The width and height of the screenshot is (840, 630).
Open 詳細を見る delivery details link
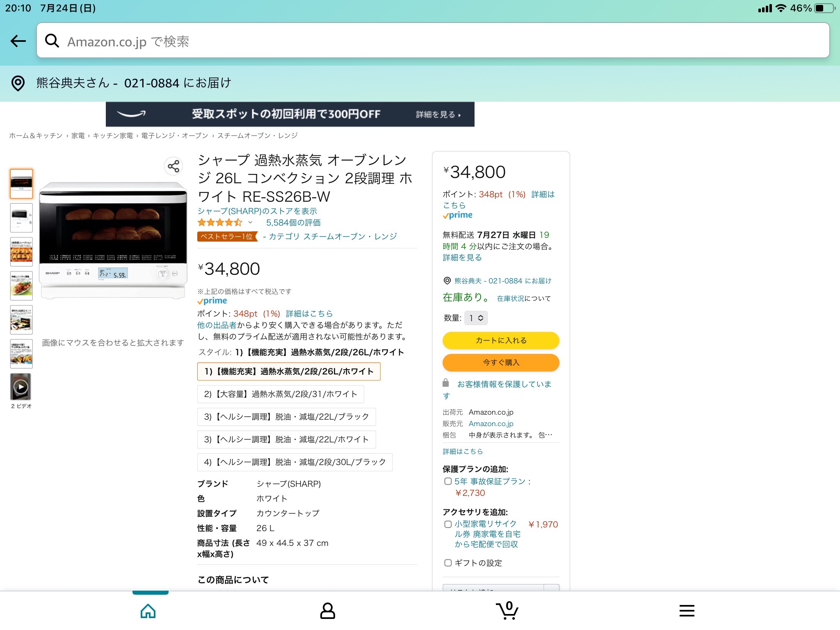coord(462,258)
